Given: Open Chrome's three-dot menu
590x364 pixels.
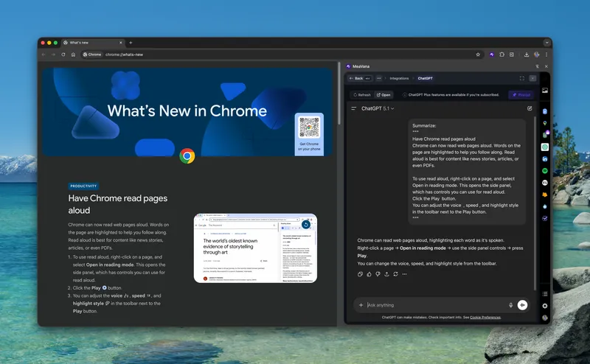Looking at the screenshot, I should (546, 55).
